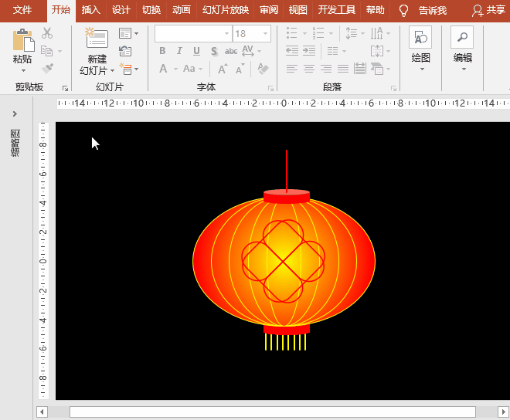Click the Cut scissors icon

(47, 33)
